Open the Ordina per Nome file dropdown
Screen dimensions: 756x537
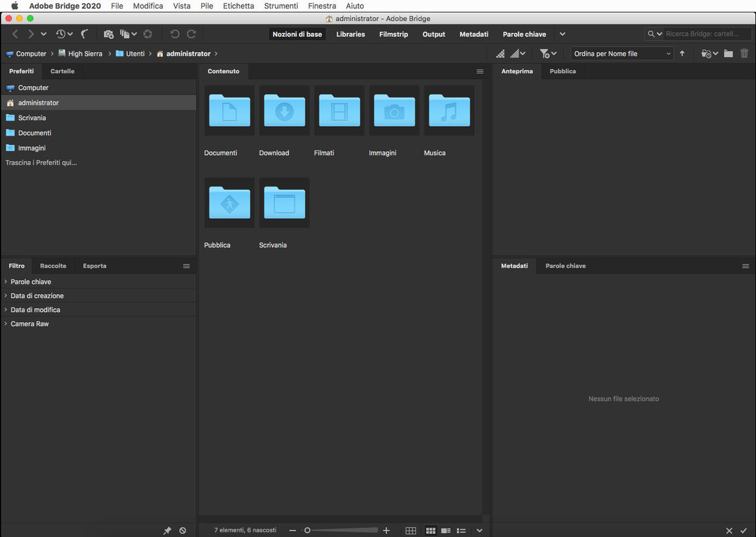tap(623, 54)
